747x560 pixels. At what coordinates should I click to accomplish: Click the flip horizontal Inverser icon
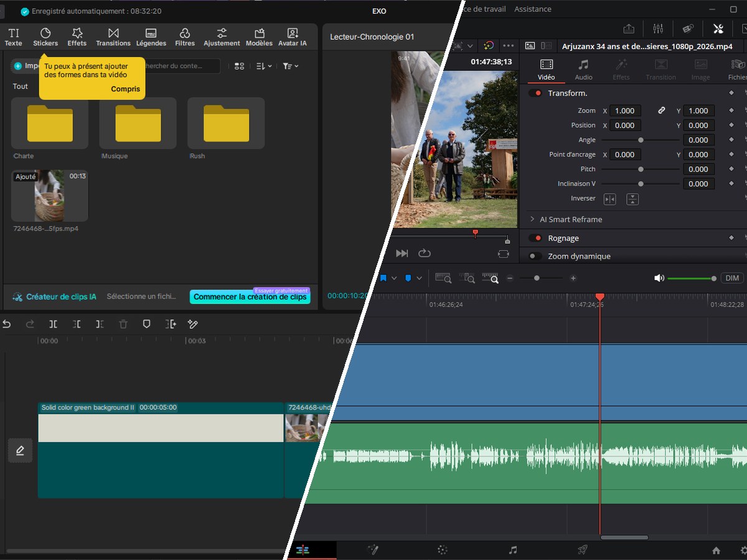click(610, 199)
